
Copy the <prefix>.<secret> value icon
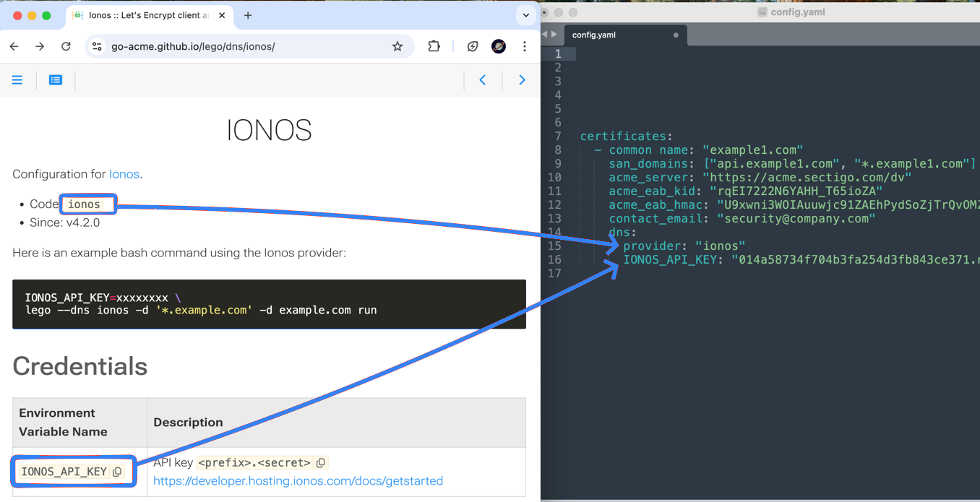click(321, 463)
